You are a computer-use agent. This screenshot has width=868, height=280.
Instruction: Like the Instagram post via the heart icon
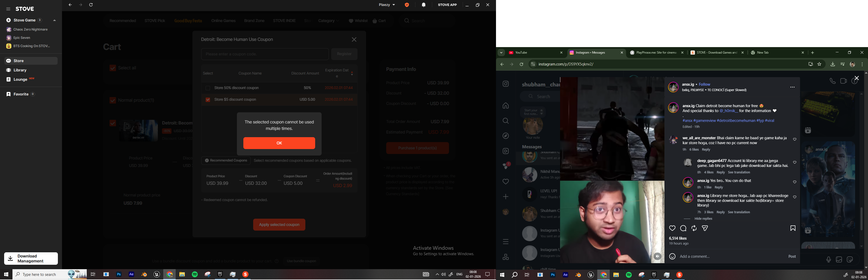click(672, 229)
